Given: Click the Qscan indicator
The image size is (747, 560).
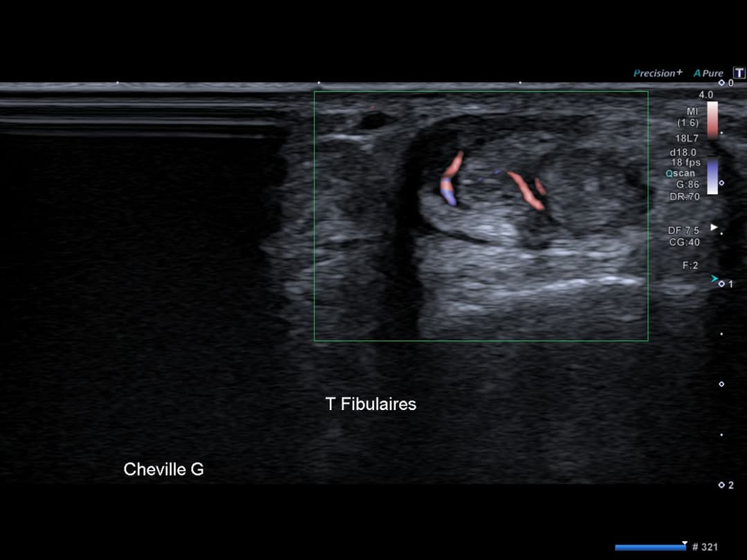Looking at the screenshot, I should (x=681, y=174).
